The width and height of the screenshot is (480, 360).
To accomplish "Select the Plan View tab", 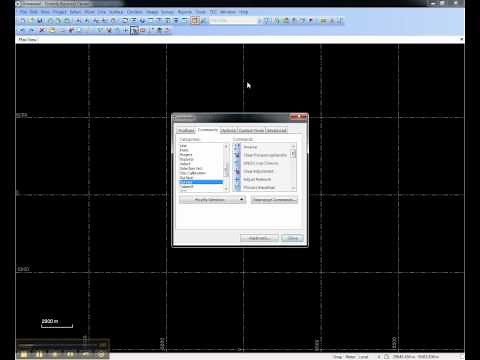I will (x=28, y=39).
